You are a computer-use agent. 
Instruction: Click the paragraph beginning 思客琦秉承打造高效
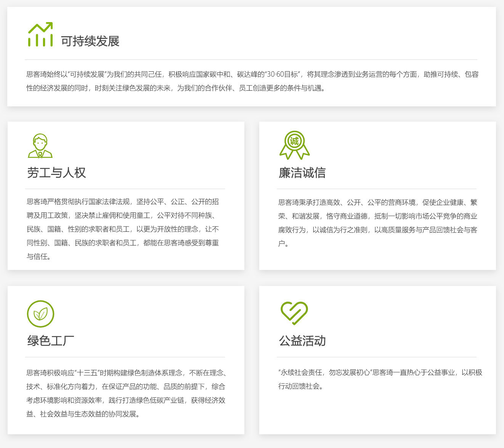(x=377, y=223)
